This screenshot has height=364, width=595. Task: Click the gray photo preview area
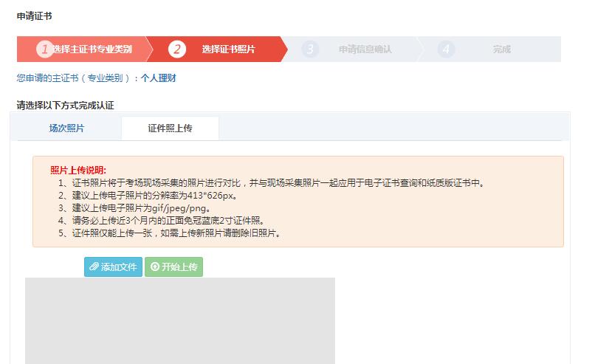pos(179,321)
